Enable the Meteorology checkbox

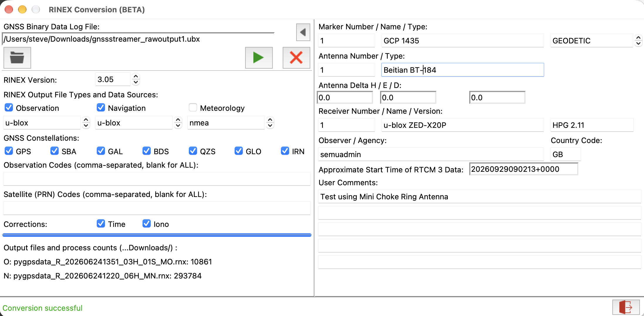tap(193, 108)
